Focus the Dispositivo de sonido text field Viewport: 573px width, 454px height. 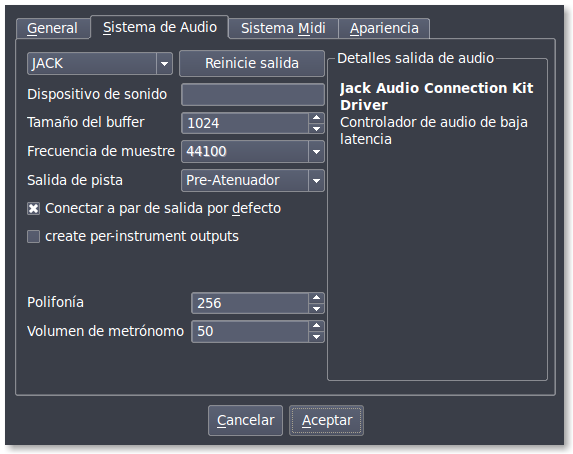pyautogui.click(x=253, y=94)
